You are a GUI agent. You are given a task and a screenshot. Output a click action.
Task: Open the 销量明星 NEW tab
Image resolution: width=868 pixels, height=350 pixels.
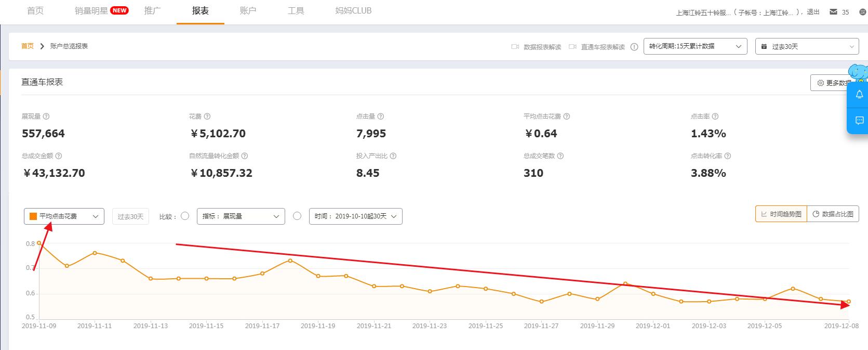point(101,10)
